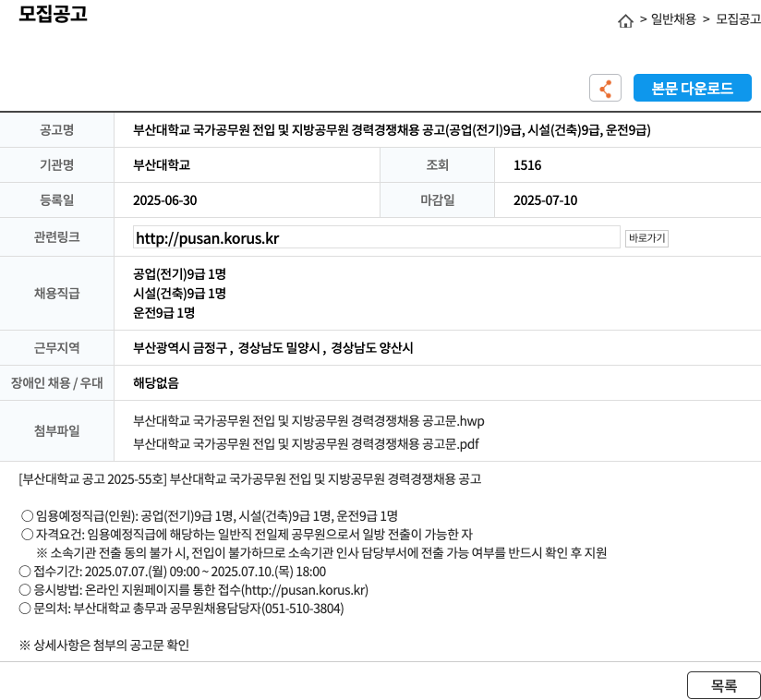Click the home icon in breadcrumb
The width and height of the screenshot is (761, 700).
coord(625,21)
